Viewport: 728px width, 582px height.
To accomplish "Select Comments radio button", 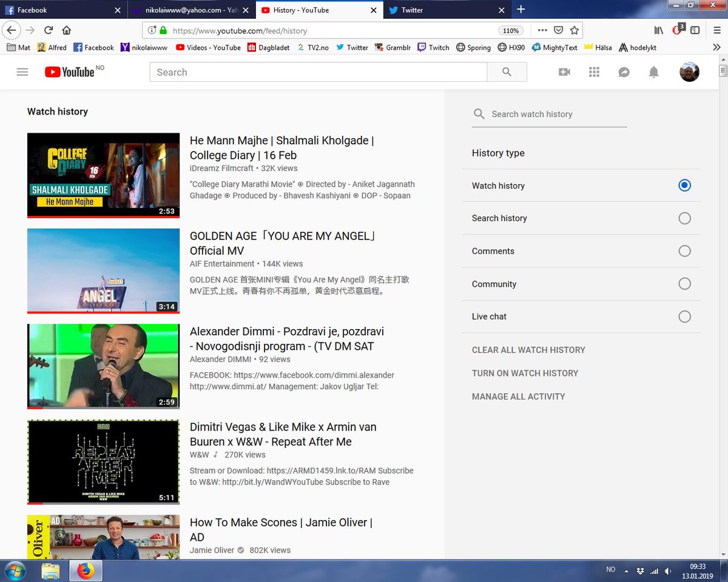I will [684, 251].
